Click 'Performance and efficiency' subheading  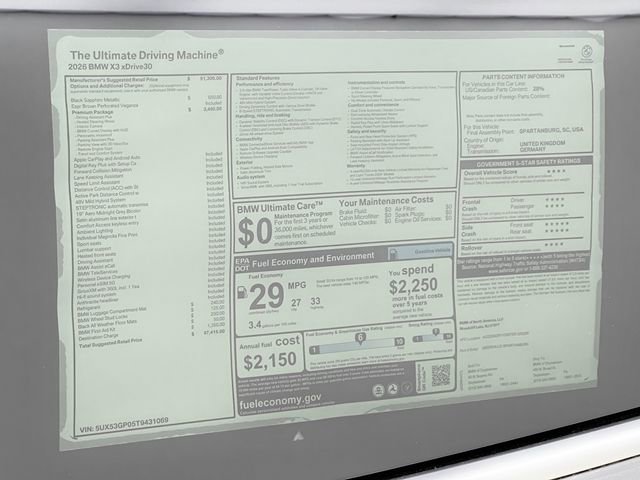(265, 84)
